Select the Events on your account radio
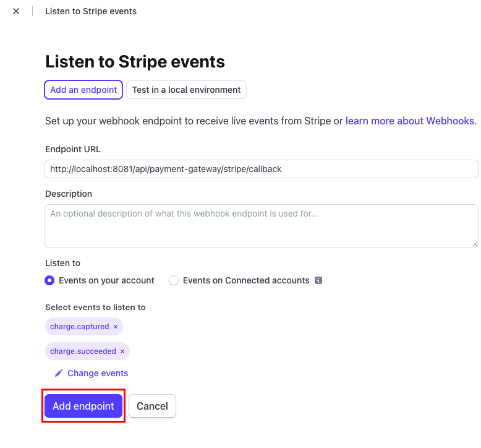 click(x=50, y=280)
